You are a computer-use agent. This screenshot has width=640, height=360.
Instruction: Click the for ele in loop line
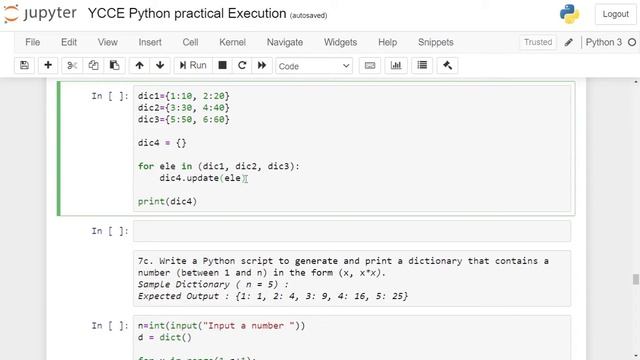tap(218, 166)
